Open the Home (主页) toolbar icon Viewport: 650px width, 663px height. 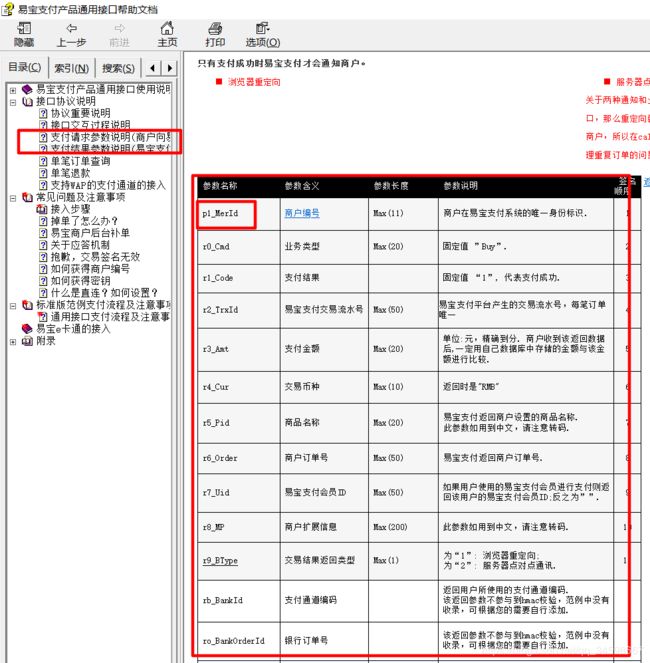(x=167, y=35)
